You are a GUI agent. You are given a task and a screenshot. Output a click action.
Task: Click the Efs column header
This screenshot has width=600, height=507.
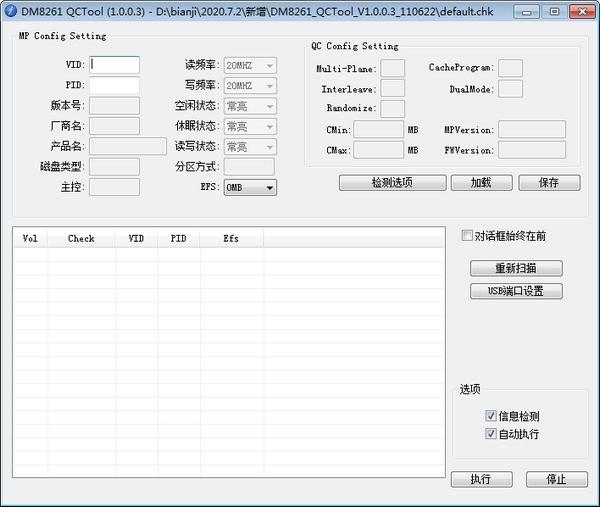pos(231,239)
